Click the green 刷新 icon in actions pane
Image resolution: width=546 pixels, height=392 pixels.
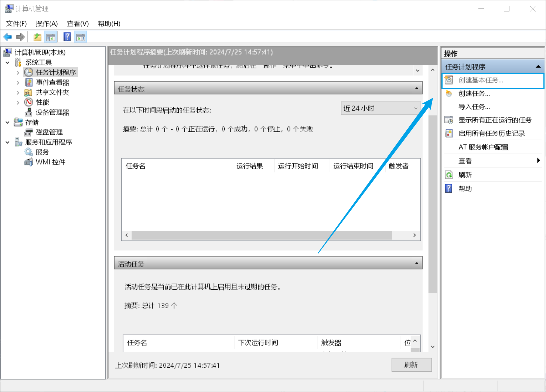(449, 175)
